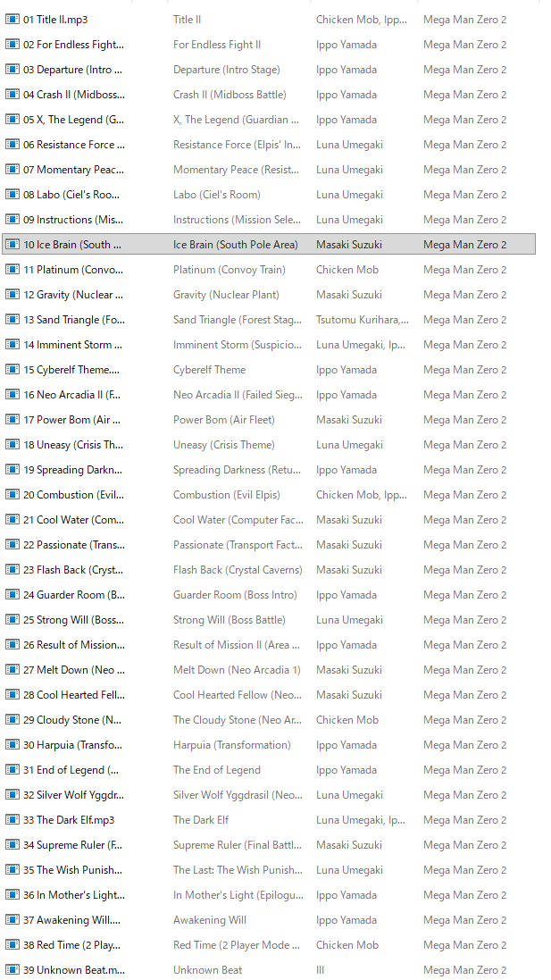This screenshot has width=551, height=980.
Task: Click the file icon for 11 Platinum
Action: tap(12, 270)
